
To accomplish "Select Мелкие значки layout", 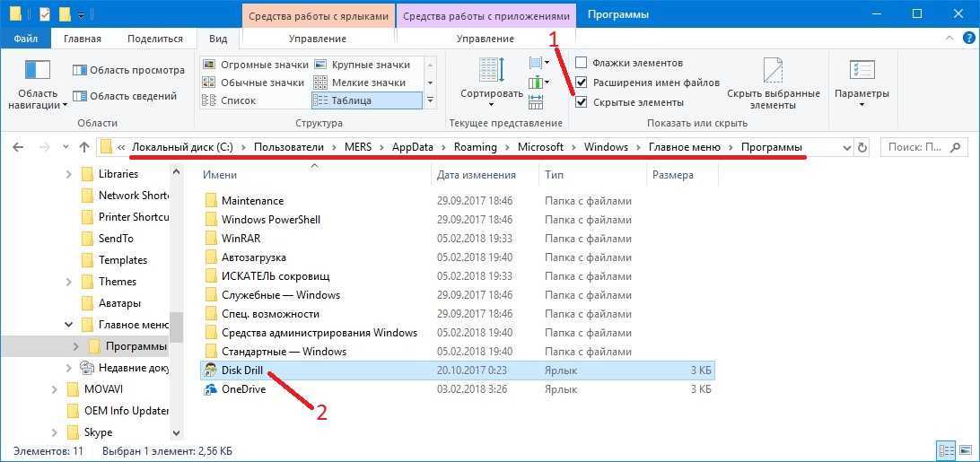I will (360, 83).
